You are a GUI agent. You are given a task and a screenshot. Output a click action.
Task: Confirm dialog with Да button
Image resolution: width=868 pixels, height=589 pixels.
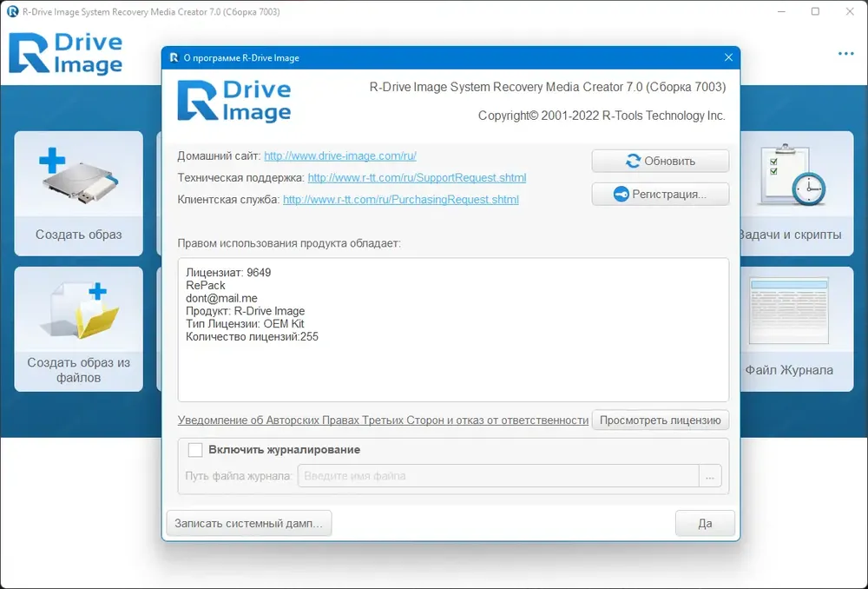point(705,523)
